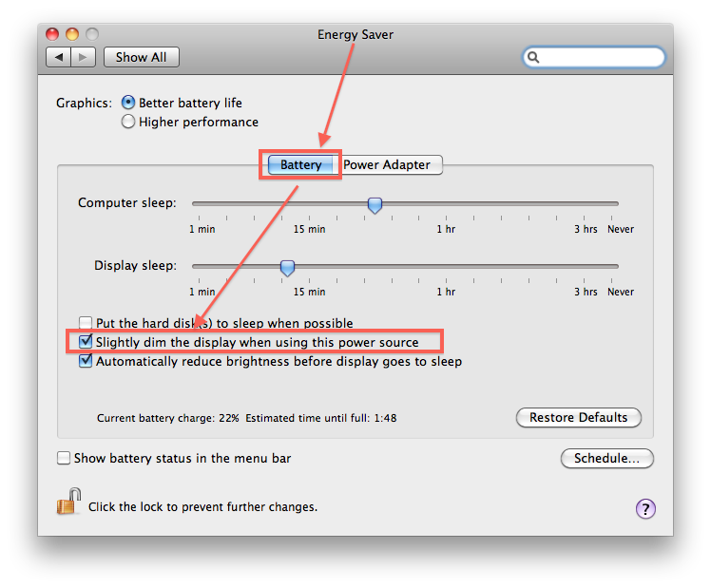Click the magnifier icon in search field

tap(533, 57)
